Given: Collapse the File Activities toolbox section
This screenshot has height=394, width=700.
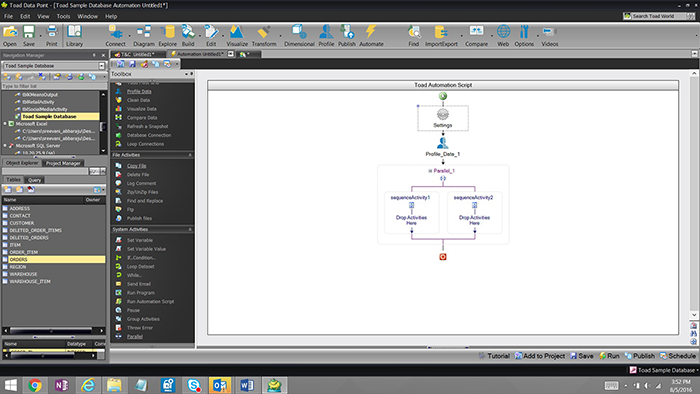Looking at the screenshot, I should click(x=190, y=155).
